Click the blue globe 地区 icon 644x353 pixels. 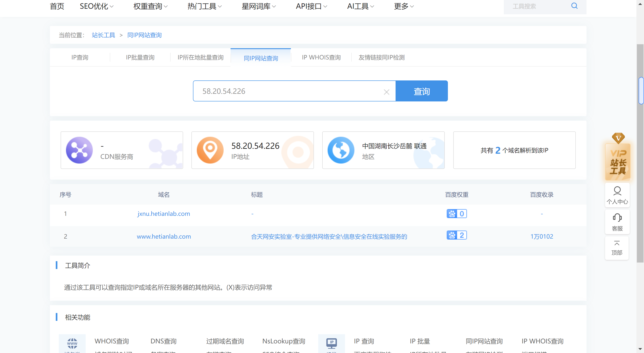341,150
